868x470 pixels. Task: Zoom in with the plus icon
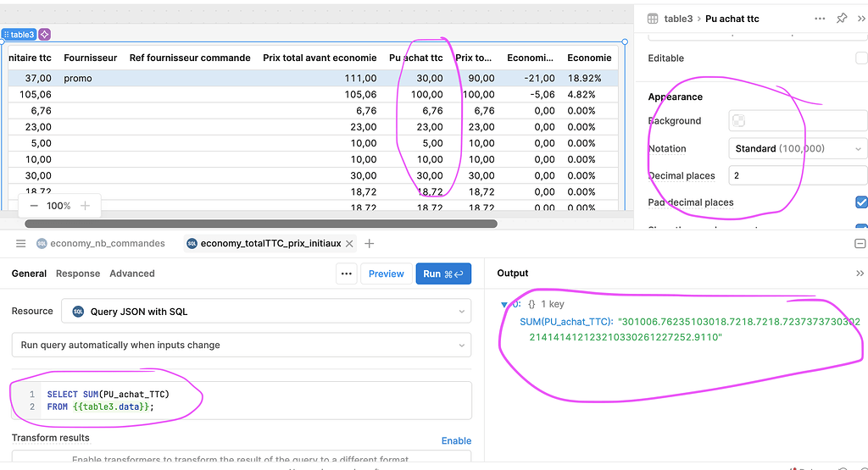click(85, 206)
